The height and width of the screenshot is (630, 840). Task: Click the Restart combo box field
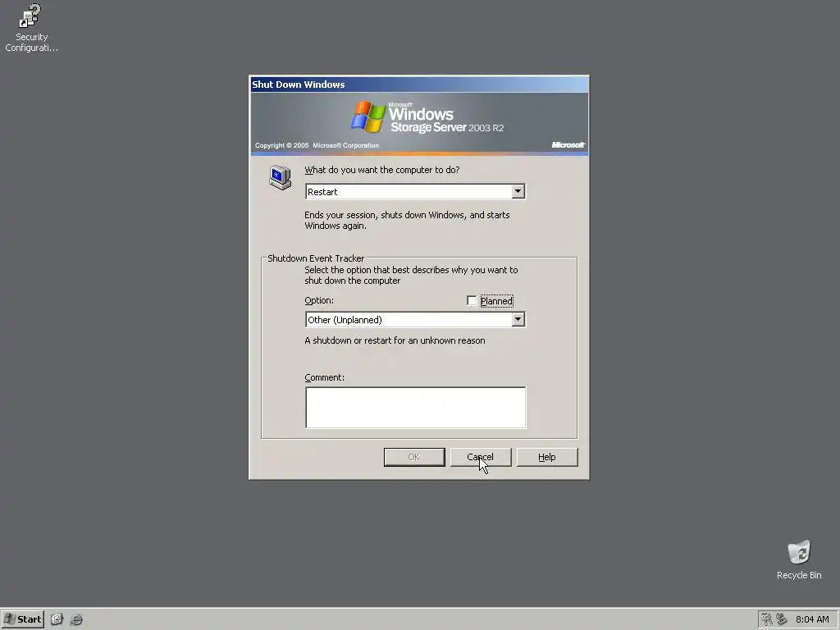coord(415,191)
